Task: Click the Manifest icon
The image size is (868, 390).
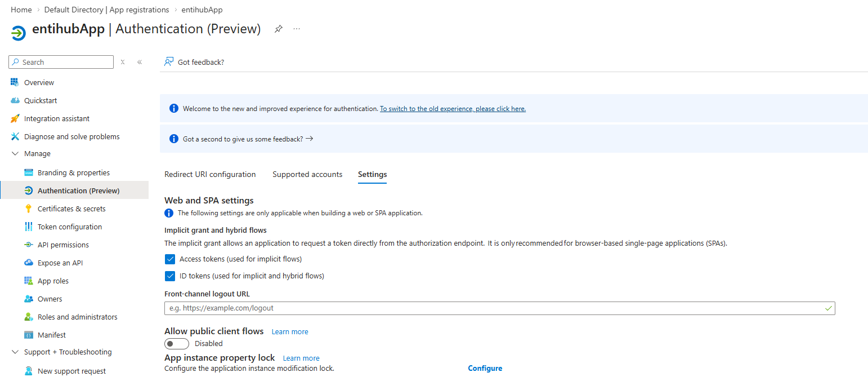Action: 29,335
